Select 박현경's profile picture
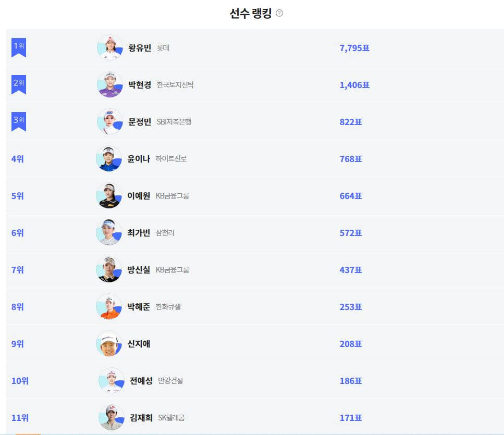Screen dimensions: 504x435 109,84
